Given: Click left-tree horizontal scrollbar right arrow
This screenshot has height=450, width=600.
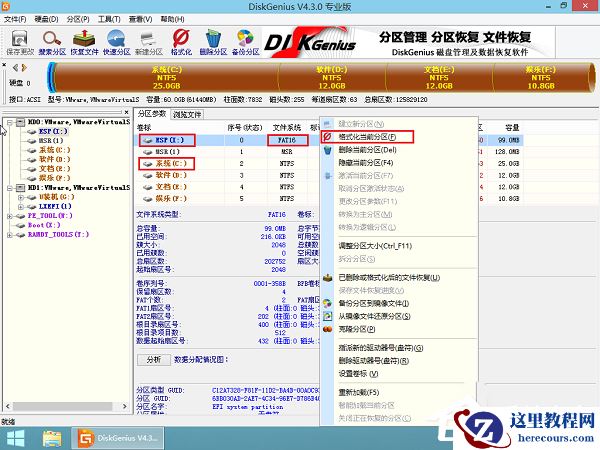Looking at the screenshot, I should (124, 406).
